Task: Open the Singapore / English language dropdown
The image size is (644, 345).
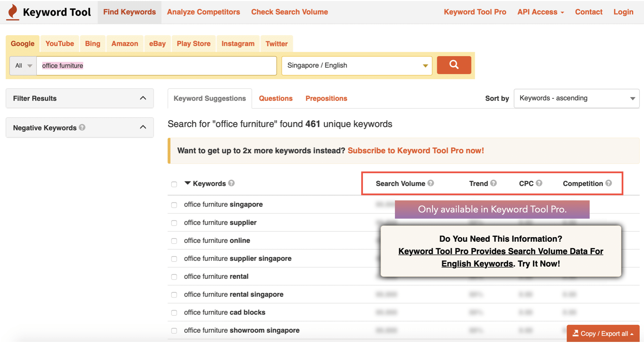Action: click(357, 65)
